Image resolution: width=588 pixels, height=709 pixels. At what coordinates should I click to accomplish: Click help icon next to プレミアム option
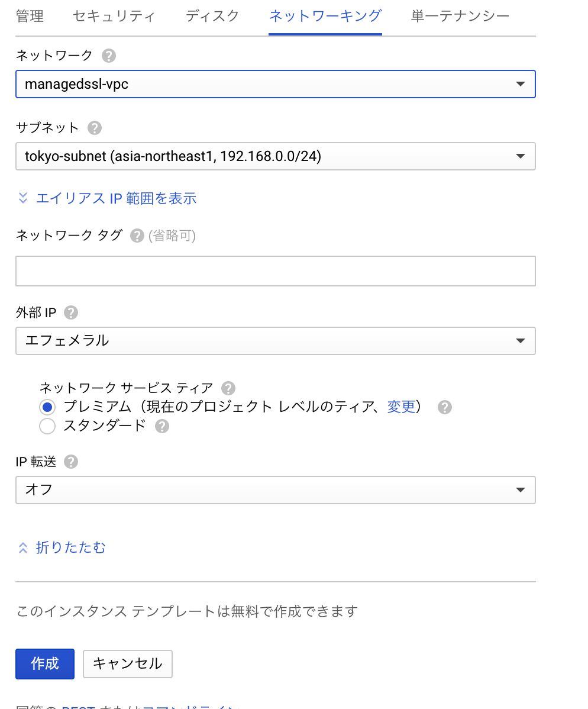tap(444, 407)
